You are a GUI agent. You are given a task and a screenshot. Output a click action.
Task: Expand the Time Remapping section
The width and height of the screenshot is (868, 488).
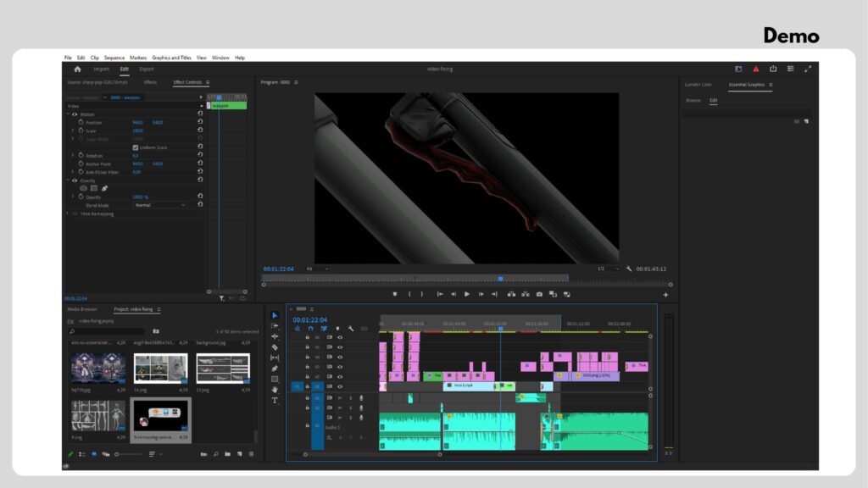tap(67, 213)
